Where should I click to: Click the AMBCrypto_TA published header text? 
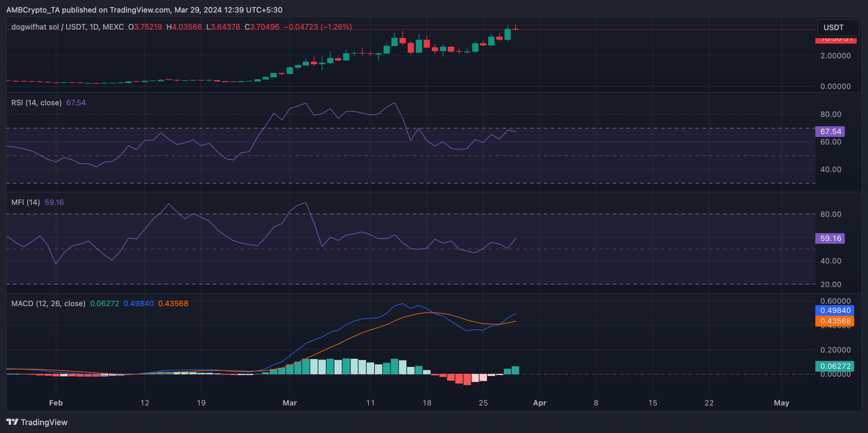[144, 10]
